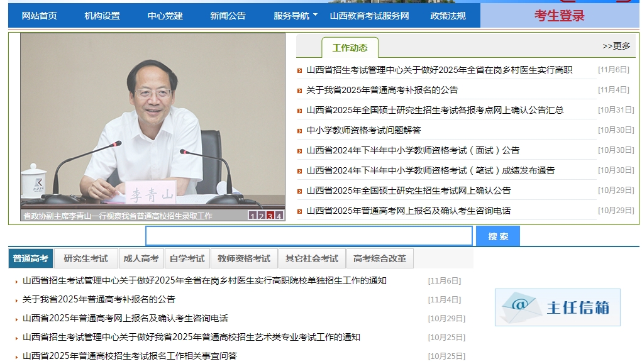Open the 高考综合改革 tab
The image size is (642, 364).
379,258
